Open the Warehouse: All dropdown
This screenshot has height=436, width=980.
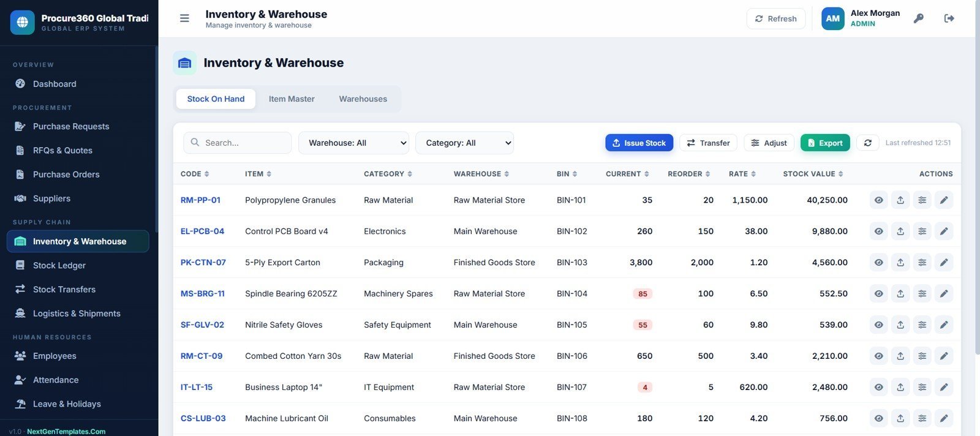353,143
